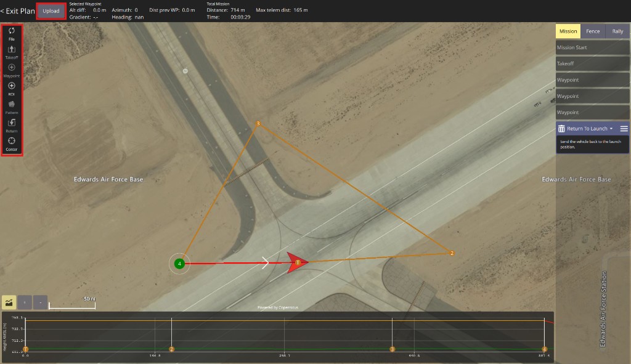Delete the Return To Launch item with the trash icon
This screenshot has height=364, width=631.
point(561,129)
